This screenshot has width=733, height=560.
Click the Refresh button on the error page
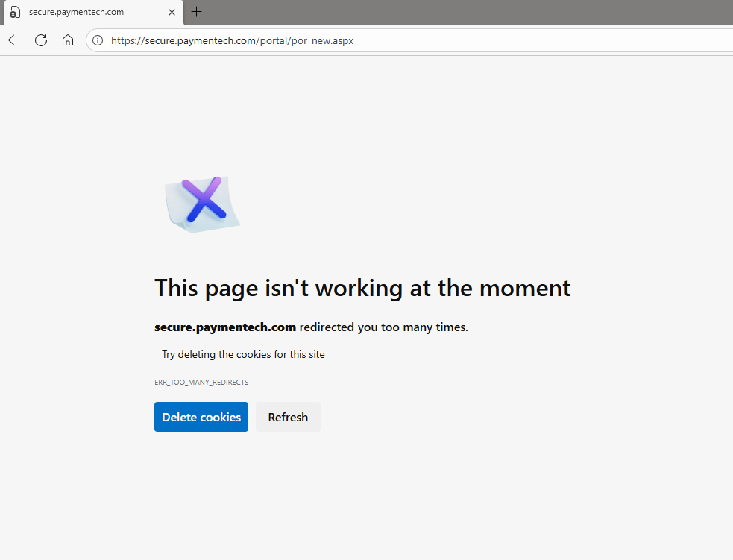[288, 417]
